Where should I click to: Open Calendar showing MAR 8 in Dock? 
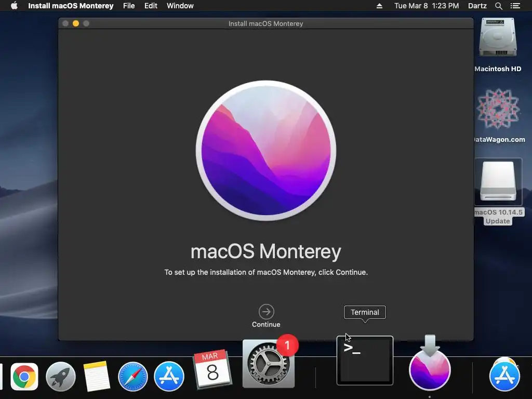[212, 369]
